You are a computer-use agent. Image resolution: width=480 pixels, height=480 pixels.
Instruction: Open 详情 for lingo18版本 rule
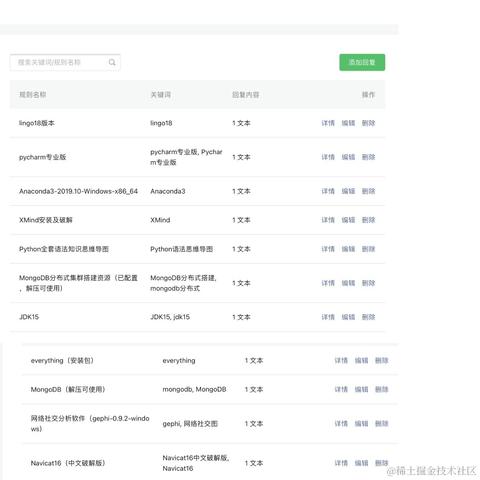328,123
